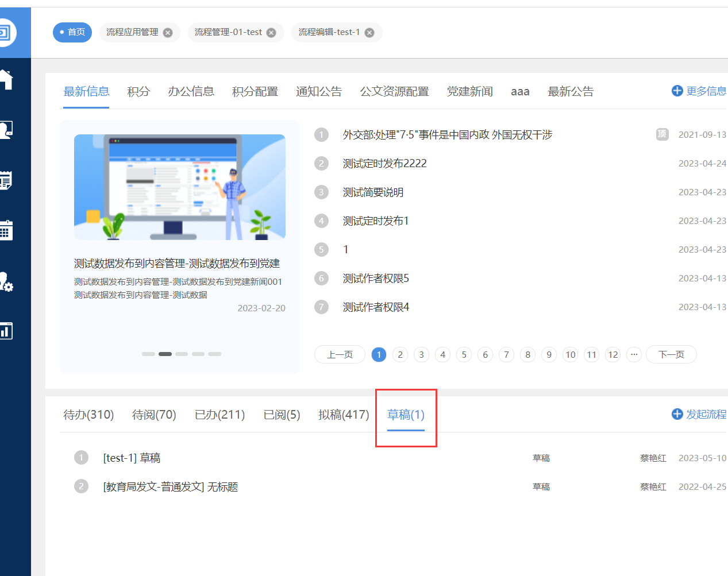This screenshot has height=576, width=728.
Task: Click the news carousel banner image
Action: click(x=179, y=187)
